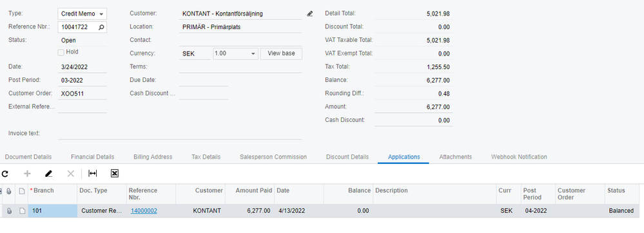Click the KONTANT customer cell in grid
644x233 pixels.
(200, 211)
